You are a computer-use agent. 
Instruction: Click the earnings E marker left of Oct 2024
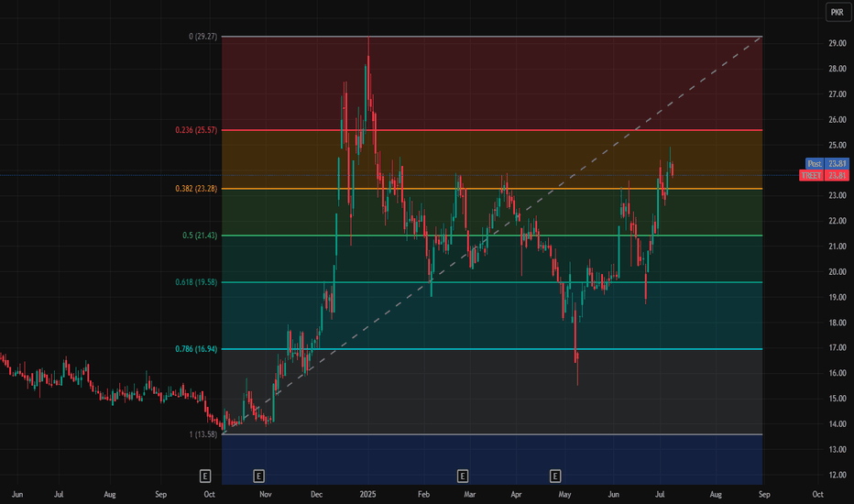[x=204, y=477]
